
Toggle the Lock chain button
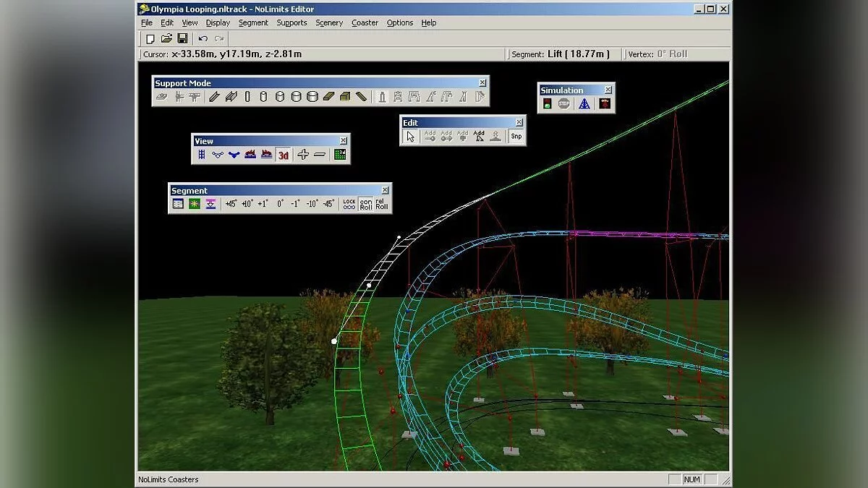coord(349,204)
